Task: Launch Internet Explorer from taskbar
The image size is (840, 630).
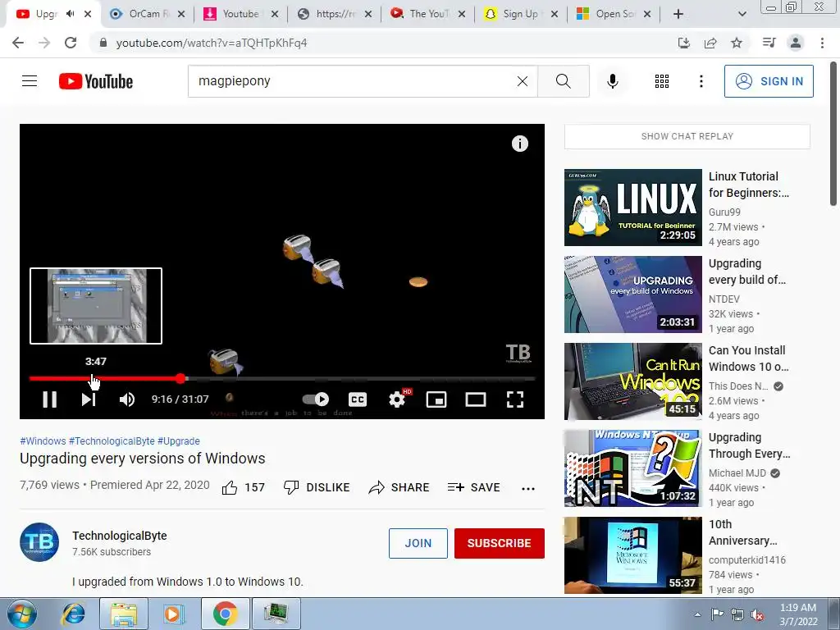Action: [73, 614]
